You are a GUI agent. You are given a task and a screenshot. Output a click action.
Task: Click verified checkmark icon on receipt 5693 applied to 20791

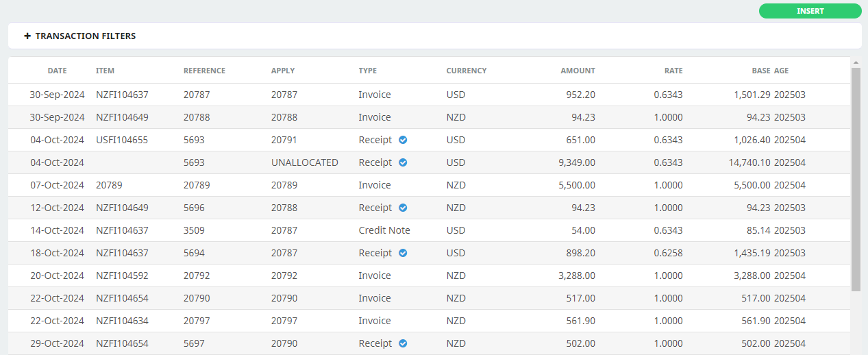click(403, 140)
